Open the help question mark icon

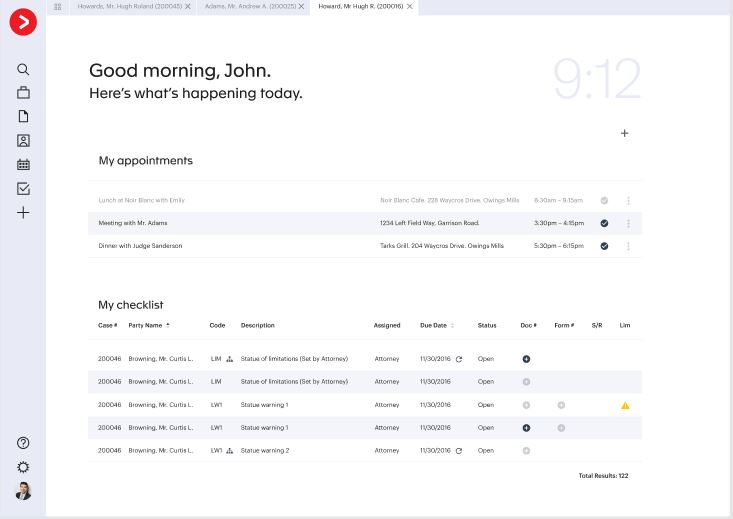(23, 443)
